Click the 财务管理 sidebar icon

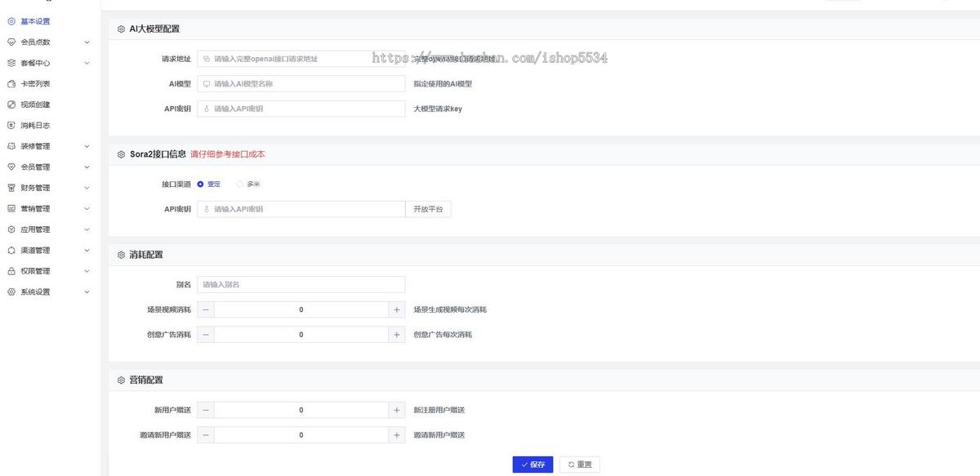(x=11, y=188)
